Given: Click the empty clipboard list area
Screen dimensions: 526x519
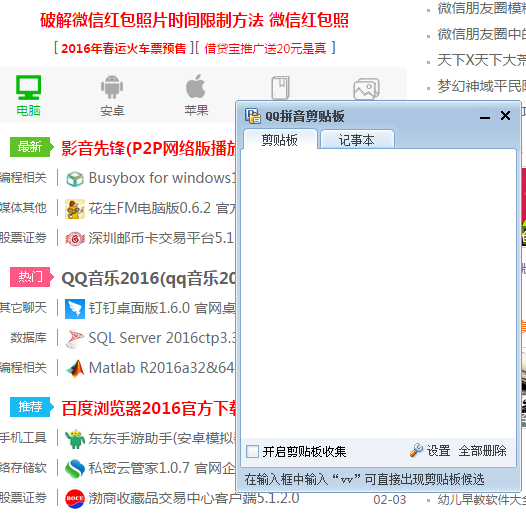Looking at the screenshot, I should [378, 294].
